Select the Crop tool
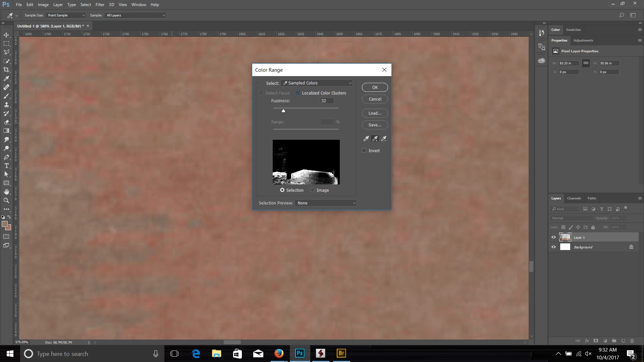The height and width of the screenshot is (362, 644). (x=6, y=70)
